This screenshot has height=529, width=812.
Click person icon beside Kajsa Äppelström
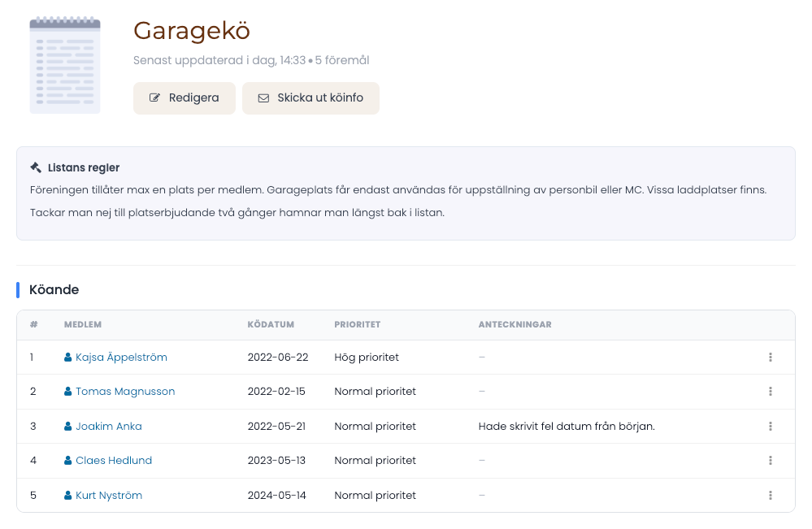click(x=67, y=358)
